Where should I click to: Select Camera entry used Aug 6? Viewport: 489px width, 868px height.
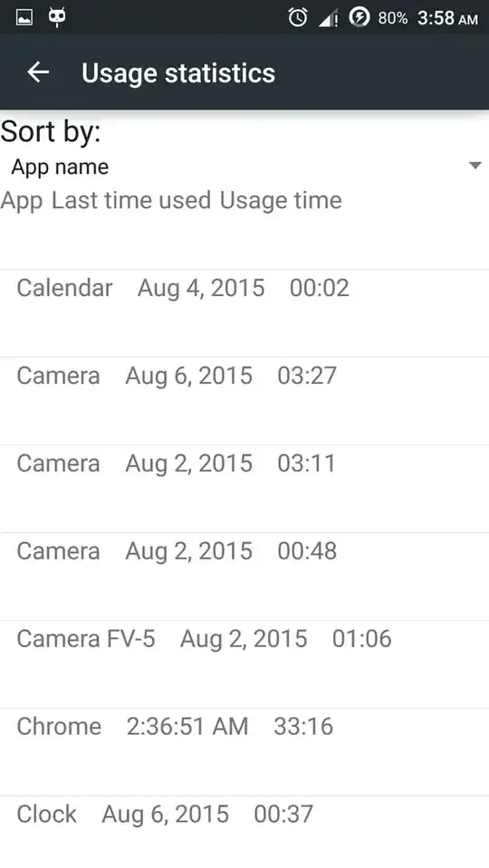tap(244, 401)
